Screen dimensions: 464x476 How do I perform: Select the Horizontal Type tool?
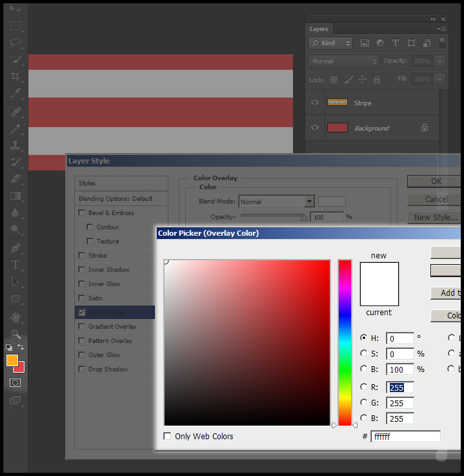(x=15, y=265)
